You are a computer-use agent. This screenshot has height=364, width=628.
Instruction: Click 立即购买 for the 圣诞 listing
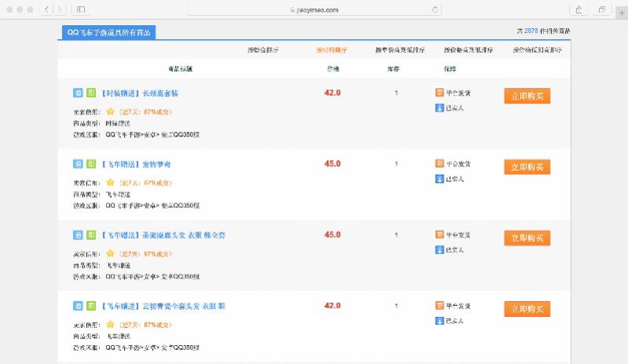(527, 238)
